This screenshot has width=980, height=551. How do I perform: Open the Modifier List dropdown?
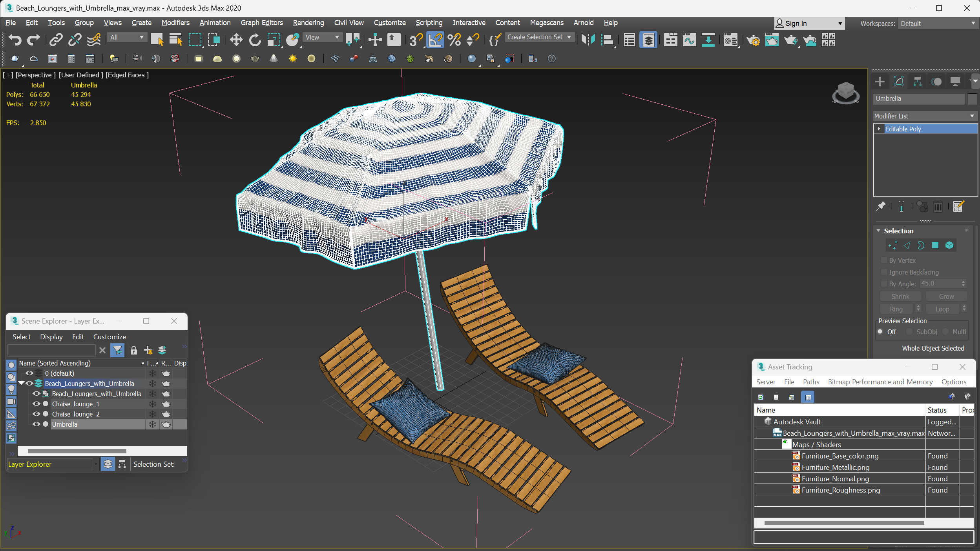click(924, 116)
